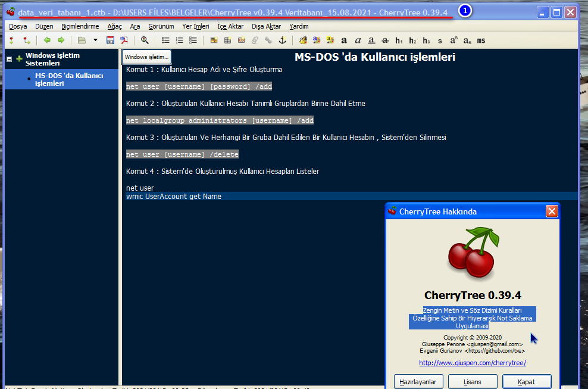Viewport: 588px width, 389px height.
Task: Click the 'net user [username] [password] /add' command
Action: click(x=199, y=86)
